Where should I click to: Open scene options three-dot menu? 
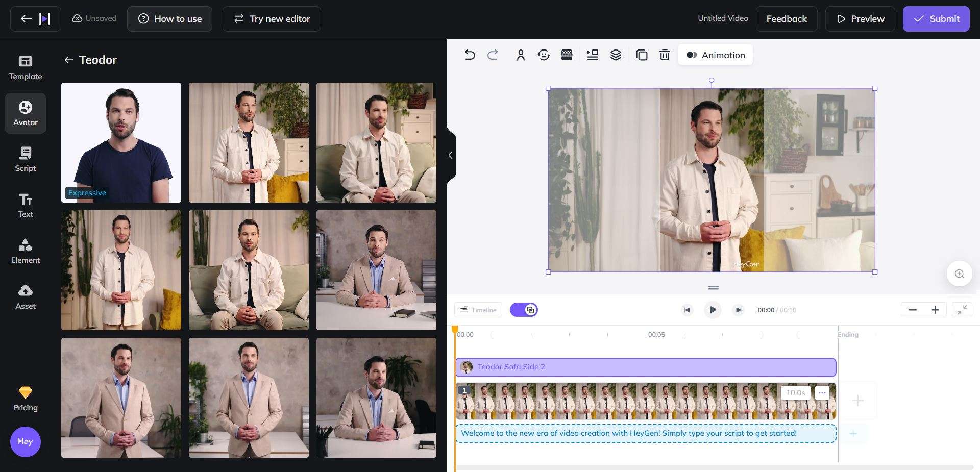822,393
